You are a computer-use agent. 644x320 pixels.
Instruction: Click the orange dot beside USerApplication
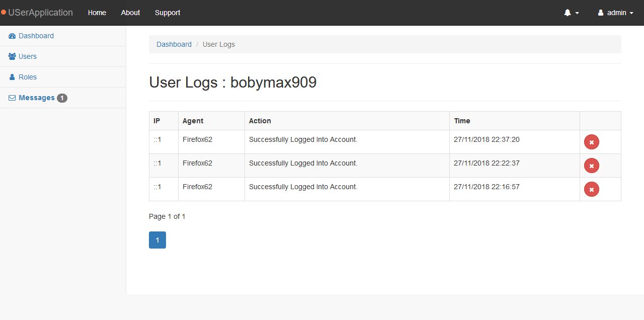[x=4, y=13]
